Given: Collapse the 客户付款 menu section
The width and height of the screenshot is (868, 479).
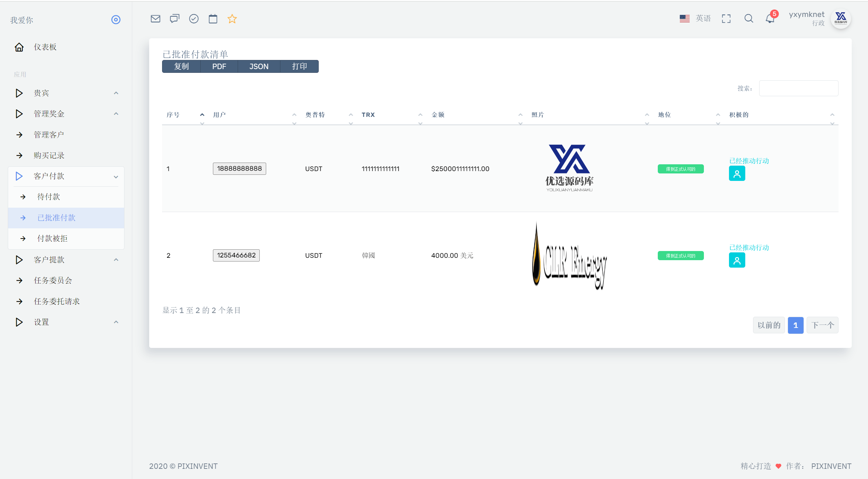Looking at the screenshot, I should (66, 176).
